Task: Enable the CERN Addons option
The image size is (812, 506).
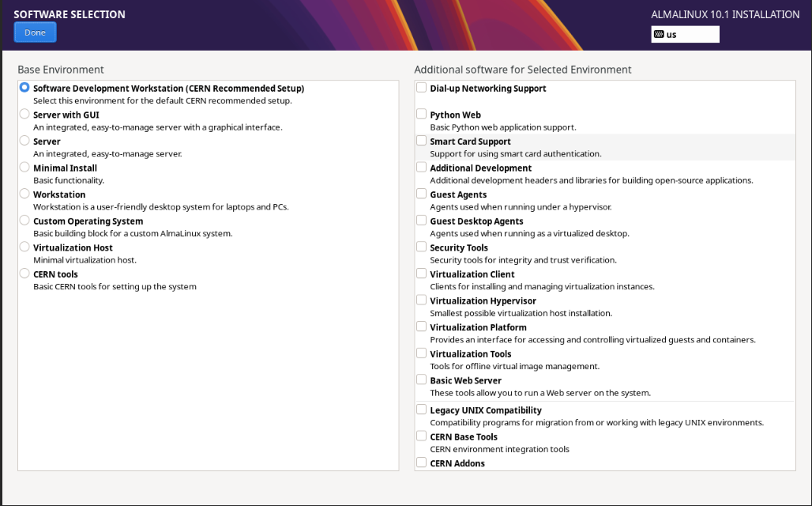Action: (x=421, y=463)
